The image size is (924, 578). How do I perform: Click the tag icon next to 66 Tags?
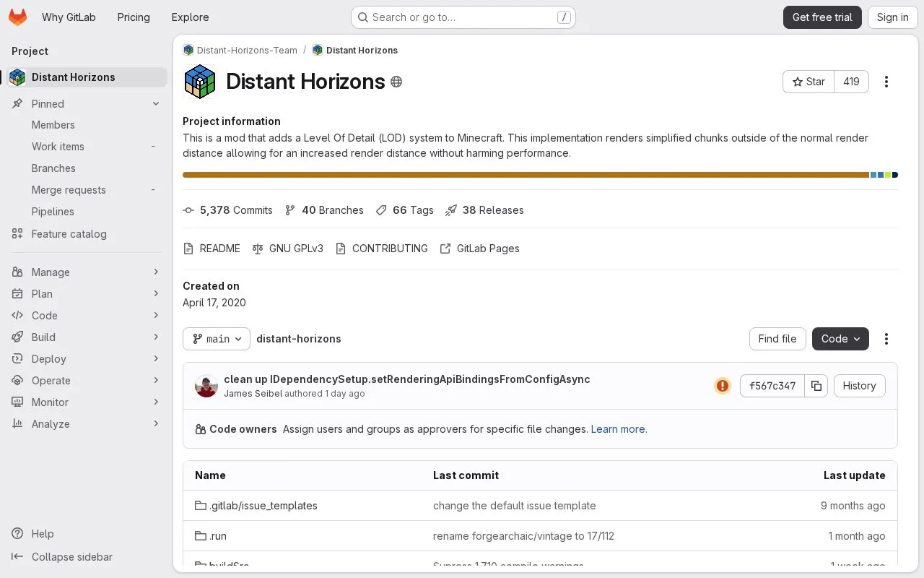click(x=381, y=210)
